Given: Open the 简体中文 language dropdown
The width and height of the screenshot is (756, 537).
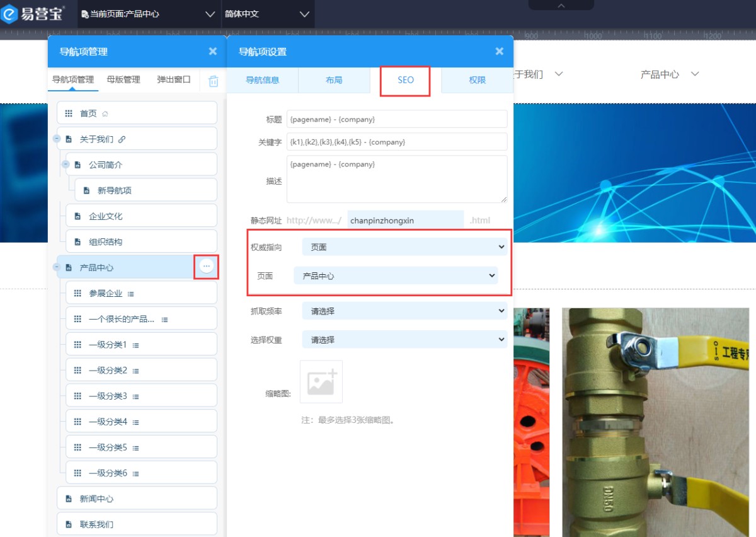Looking at the screenshot, I should (268, 14).
